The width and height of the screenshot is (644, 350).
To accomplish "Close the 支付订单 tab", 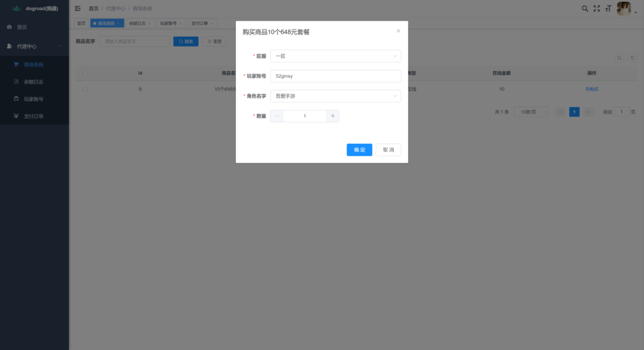I will pos(211,23).
